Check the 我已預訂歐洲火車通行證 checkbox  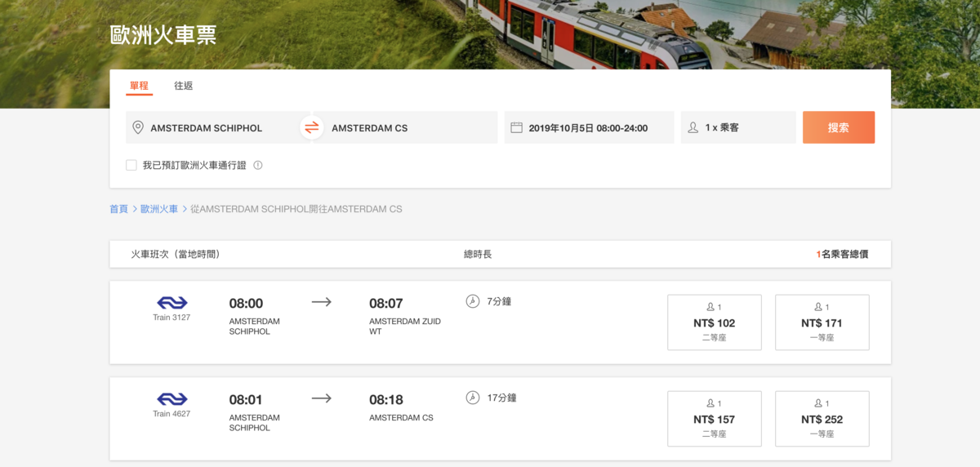pos(131,165)
